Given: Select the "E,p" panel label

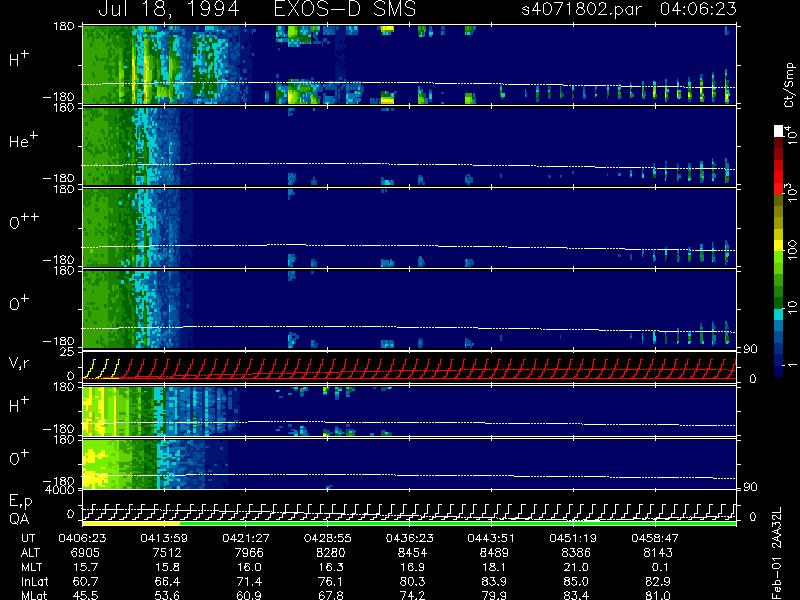Looking at the screenshot, I should tap(20, 502).
